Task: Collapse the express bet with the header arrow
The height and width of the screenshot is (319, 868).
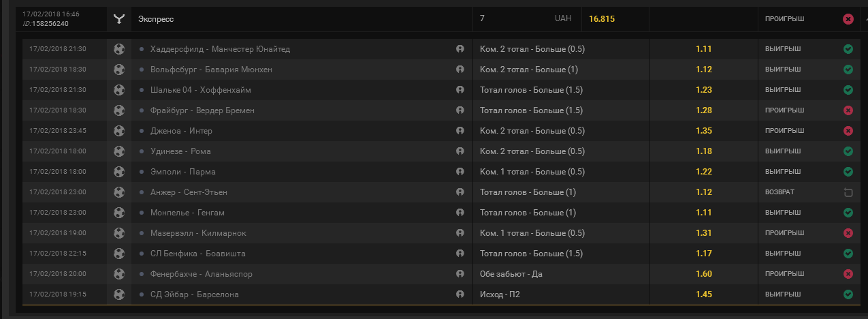Action: click(x=865, y=19)
